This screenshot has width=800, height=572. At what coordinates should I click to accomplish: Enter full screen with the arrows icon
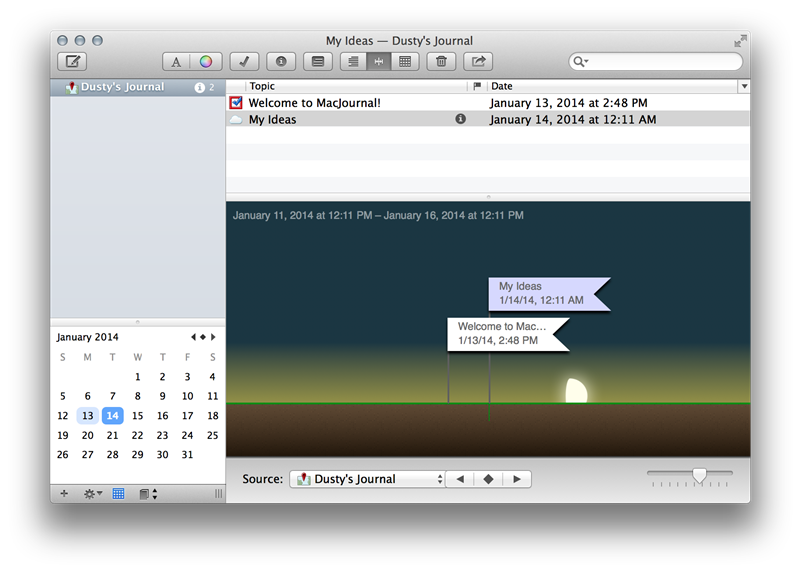(740, 41)
